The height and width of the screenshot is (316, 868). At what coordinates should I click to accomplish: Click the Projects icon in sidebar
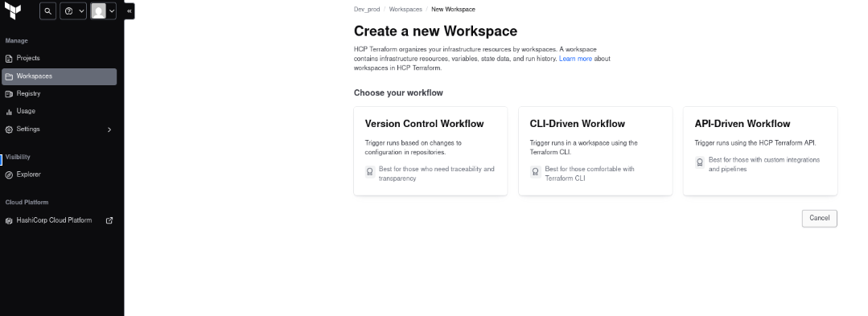coord(9,59)
